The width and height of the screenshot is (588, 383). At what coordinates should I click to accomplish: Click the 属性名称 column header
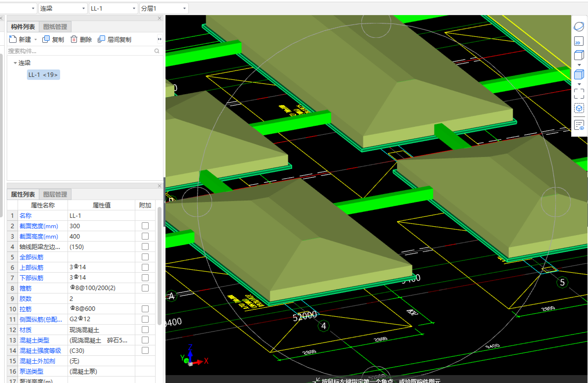point(43,205)
